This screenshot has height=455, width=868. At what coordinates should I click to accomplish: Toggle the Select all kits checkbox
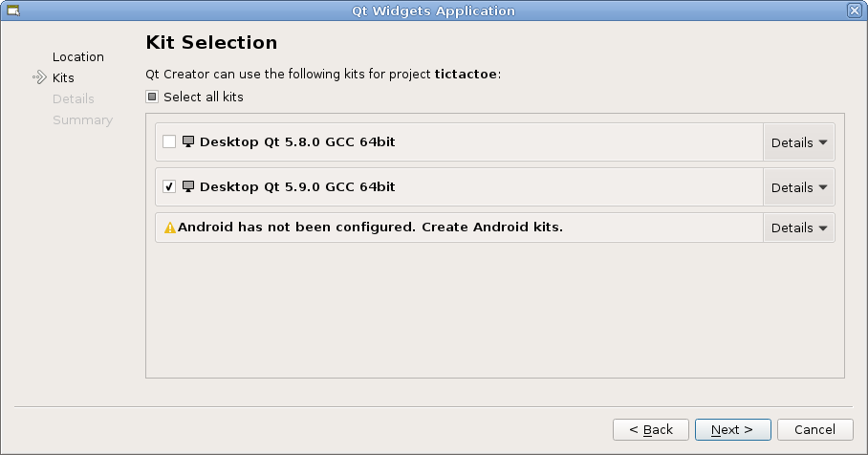click(152, 97)
